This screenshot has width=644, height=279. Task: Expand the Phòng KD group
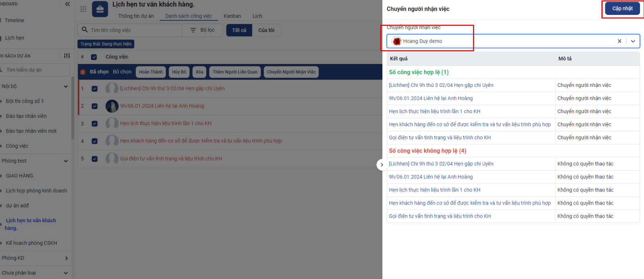[66, 258]
